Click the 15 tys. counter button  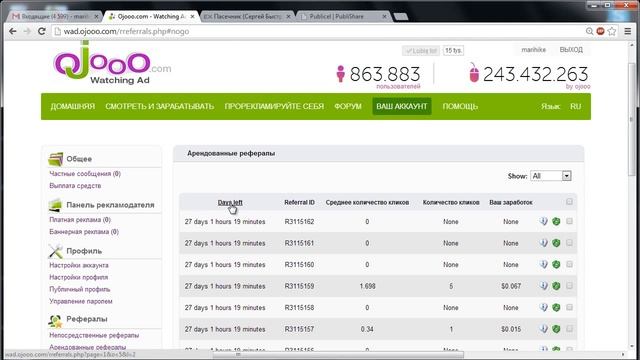453,51
